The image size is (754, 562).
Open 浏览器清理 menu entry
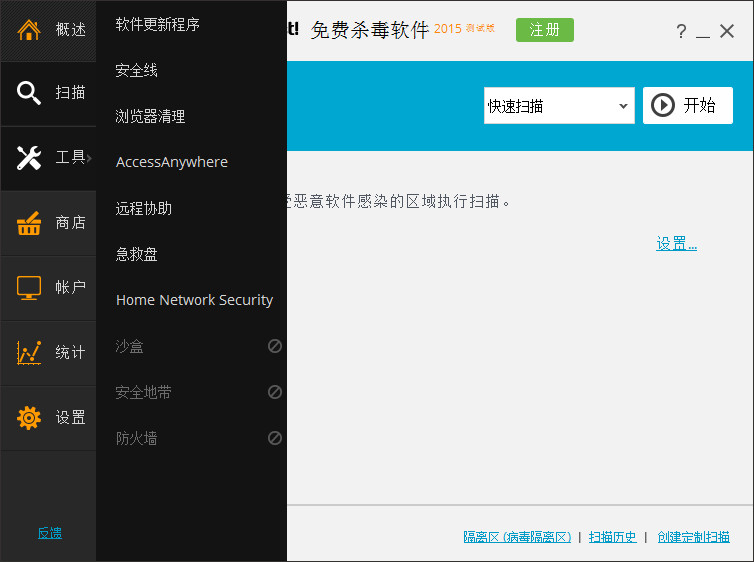click(x=150, y=116)
